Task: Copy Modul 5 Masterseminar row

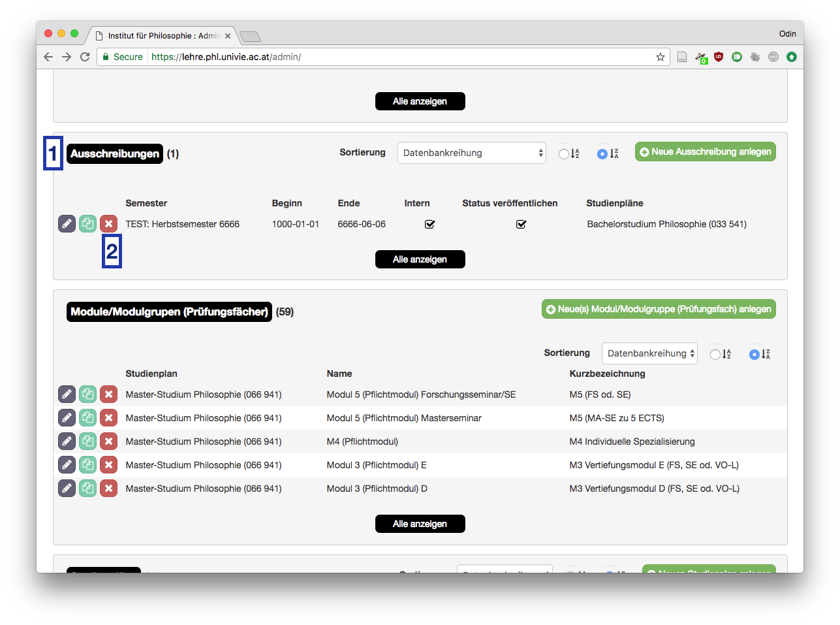Action: click(x=88, y=418)
